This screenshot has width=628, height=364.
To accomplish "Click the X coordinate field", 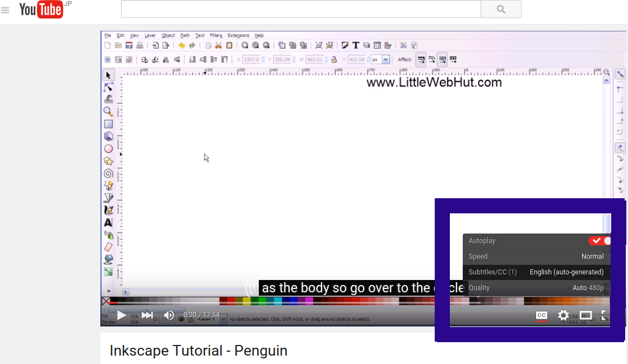I will (x=254, y=60).
